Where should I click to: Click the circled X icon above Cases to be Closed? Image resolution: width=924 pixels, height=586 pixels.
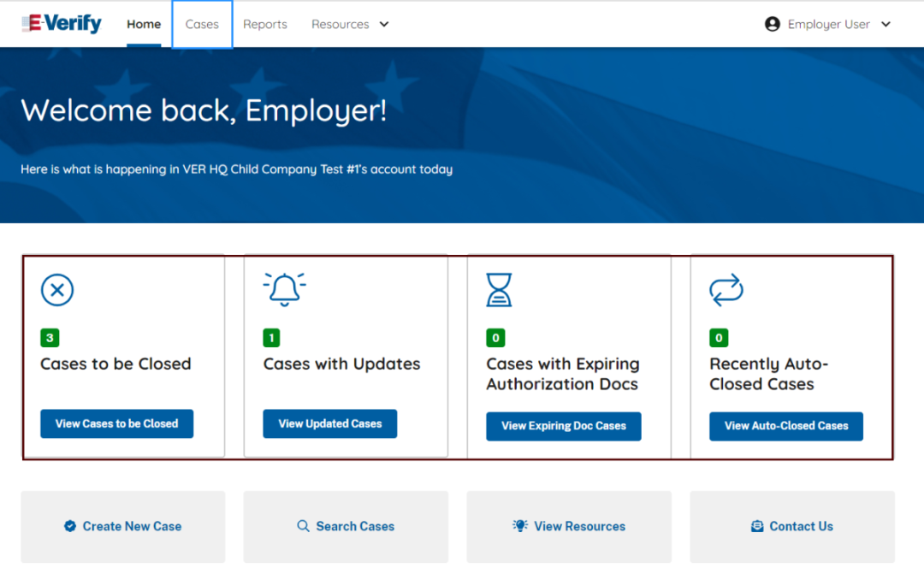click(x=57, y=291)
